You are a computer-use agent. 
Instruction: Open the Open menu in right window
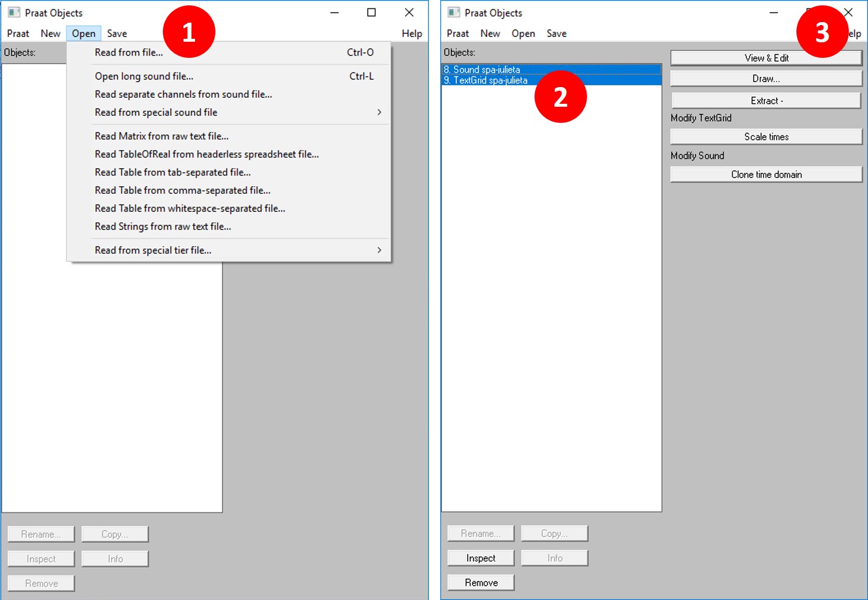tap(523, 33)
